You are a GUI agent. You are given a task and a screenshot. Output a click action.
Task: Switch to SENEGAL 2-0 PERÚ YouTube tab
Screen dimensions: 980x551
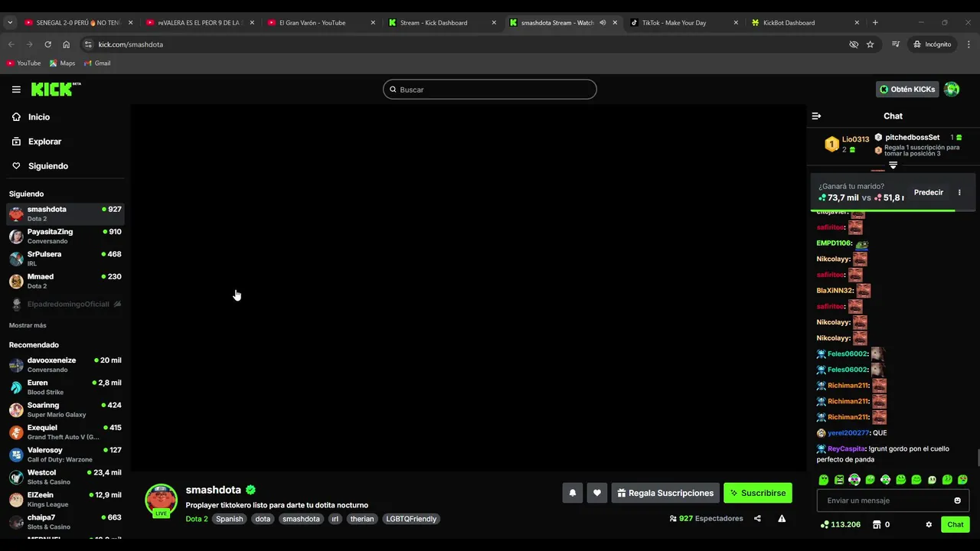[77, 23]
